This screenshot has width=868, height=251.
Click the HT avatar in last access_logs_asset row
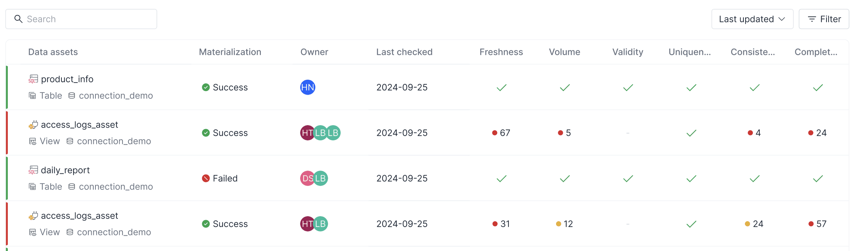coord(307,224)
